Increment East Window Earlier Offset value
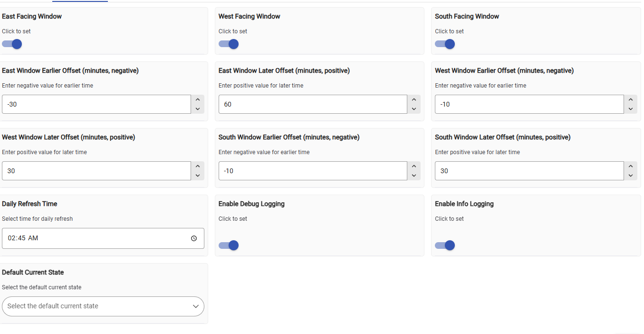This screenshot has width=644, height=334. pyautogui.click(x=198, y=99)
